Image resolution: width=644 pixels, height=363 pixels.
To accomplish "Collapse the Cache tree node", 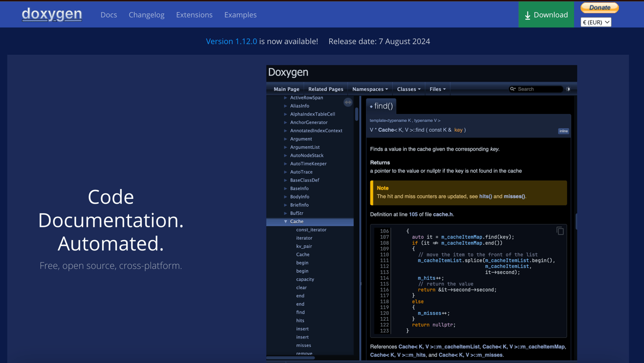I will pos(285,221).
